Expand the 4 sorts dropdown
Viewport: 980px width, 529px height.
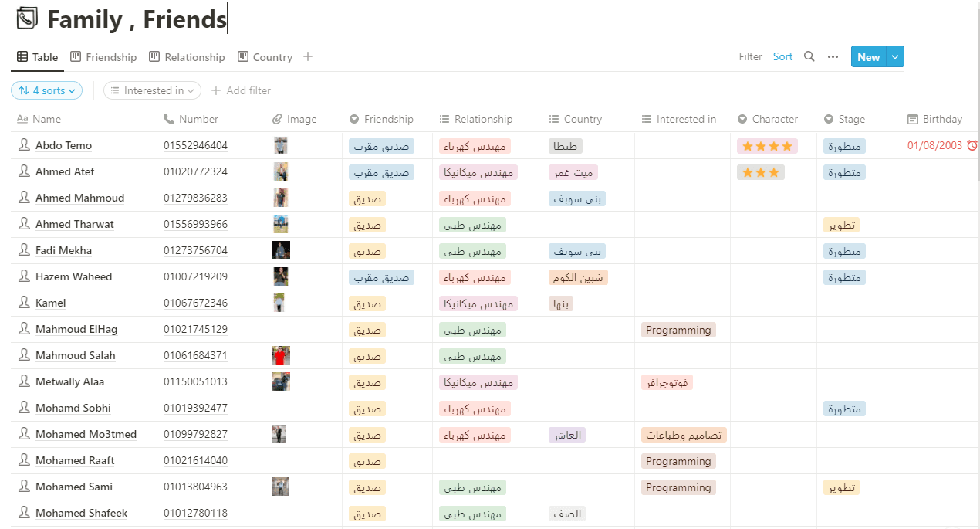[46, 90]
